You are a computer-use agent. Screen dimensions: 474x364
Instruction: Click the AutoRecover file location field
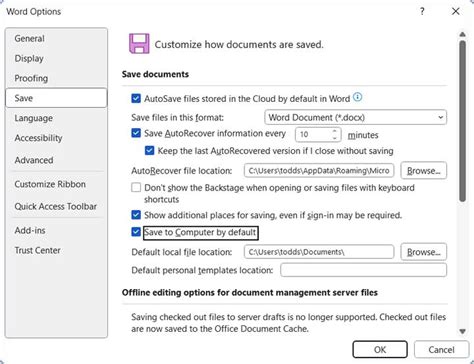coord(319,171)
